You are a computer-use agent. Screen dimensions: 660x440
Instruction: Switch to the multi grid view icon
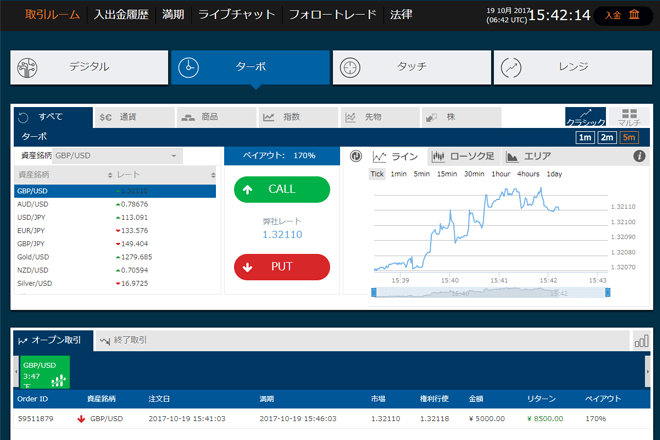pyautogui.click(x=629, y=117)
